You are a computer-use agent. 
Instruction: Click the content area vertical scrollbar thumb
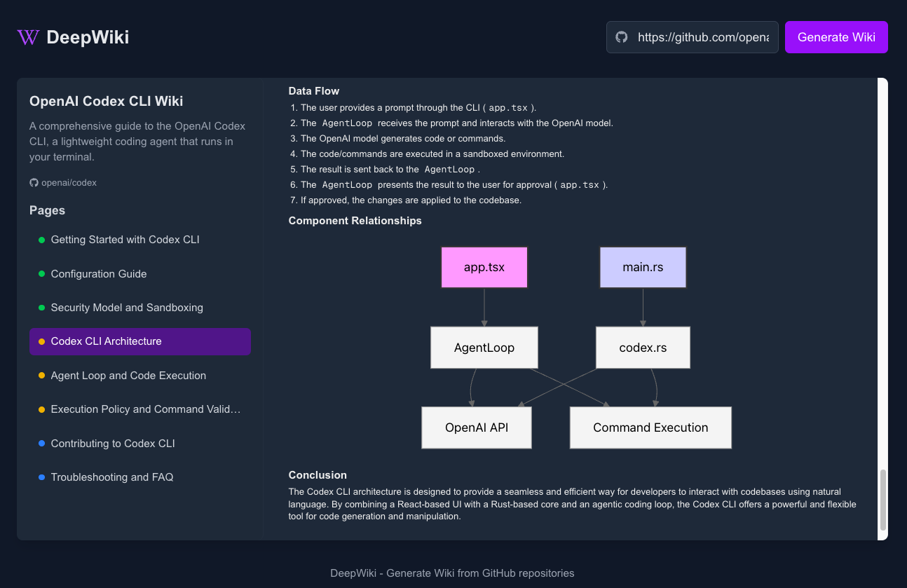883,500
